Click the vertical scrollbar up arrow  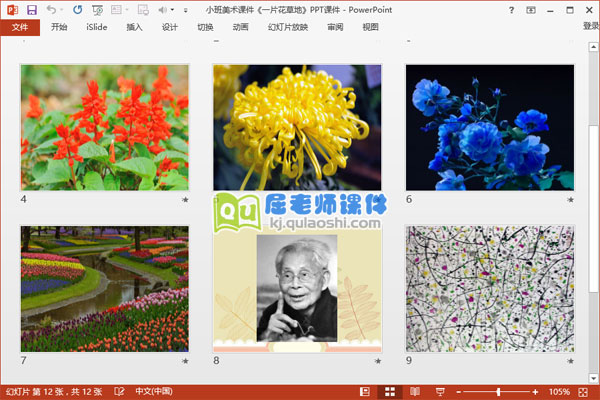pyautogui.click(x=593, y=47)
